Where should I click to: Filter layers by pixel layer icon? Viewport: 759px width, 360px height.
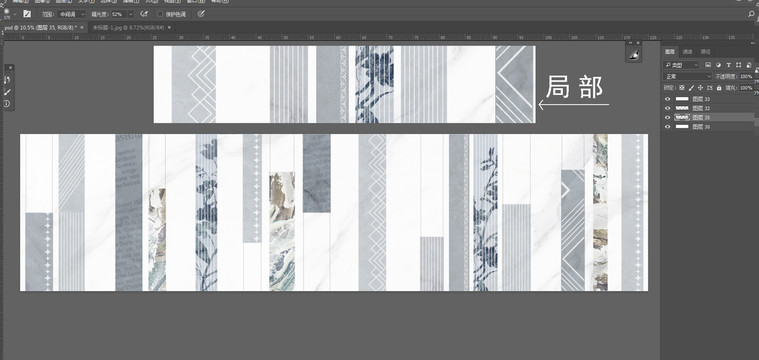(x=708, y=65)
